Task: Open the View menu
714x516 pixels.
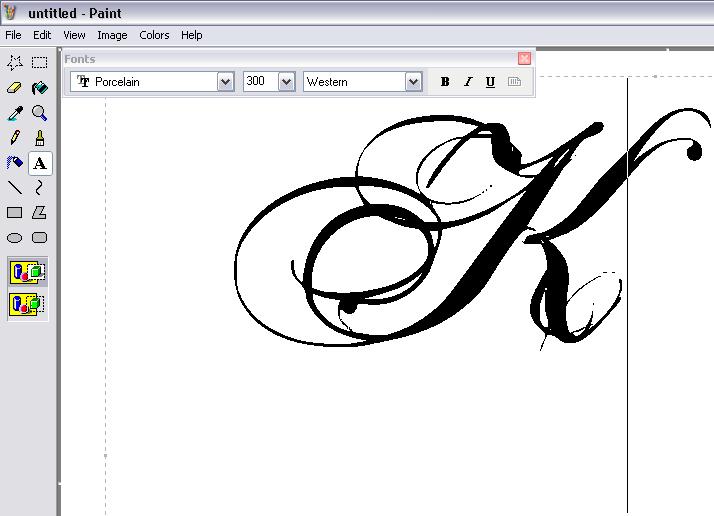Action: (74, 35)
